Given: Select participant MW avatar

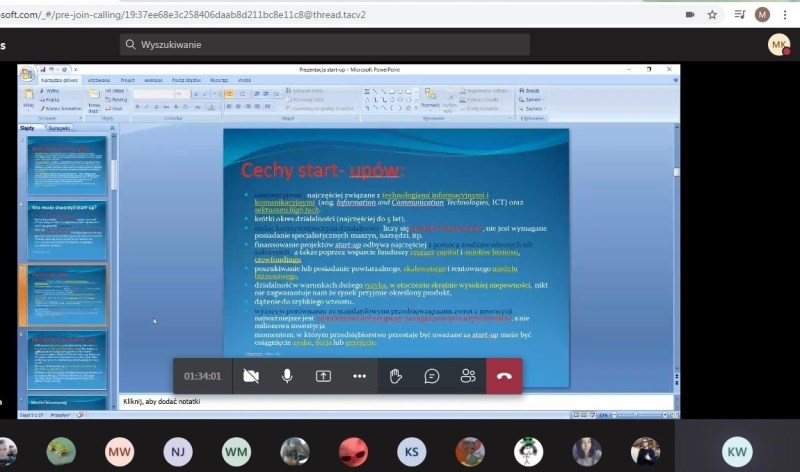Looking at the screenshot, I should pos(119,451).
